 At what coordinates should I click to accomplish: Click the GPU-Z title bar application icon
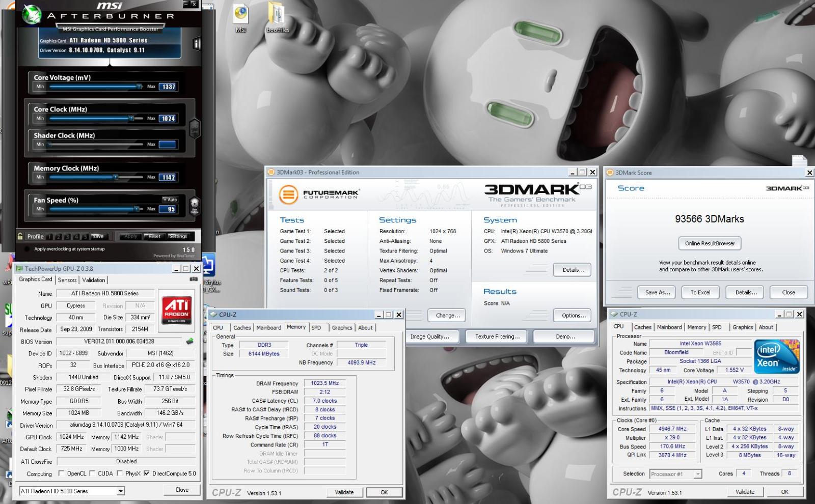[19, 268]
